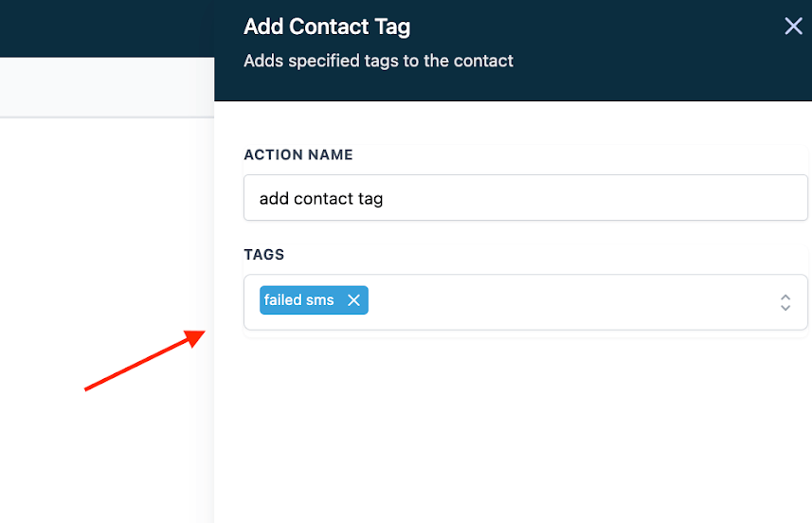Click the blank workflow canvas on left
The image size is (812, 523).
point(104,237)
